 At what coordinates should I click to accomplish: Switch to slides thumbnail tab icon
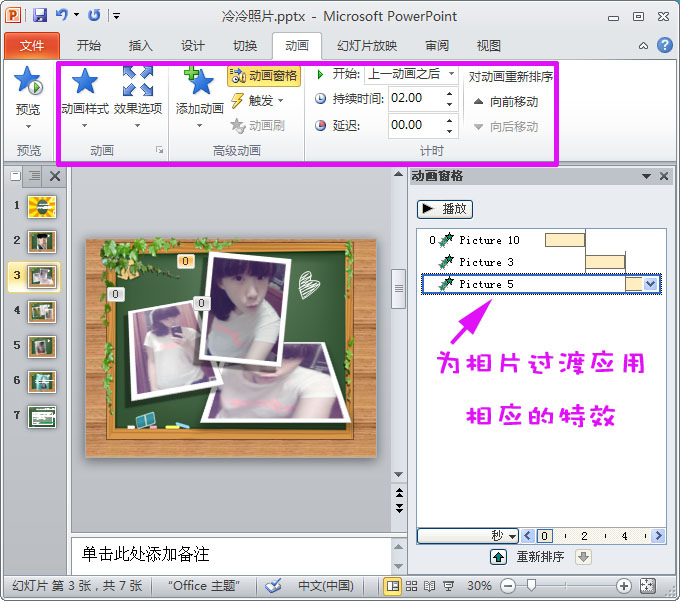point(16,176)
